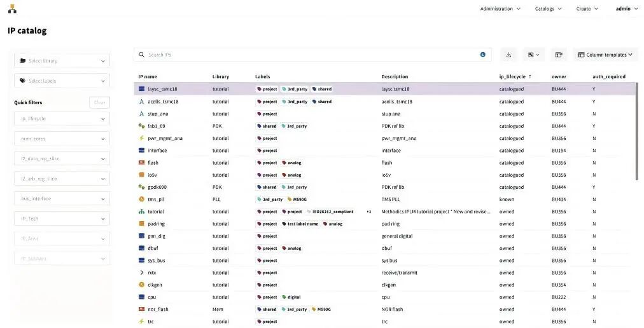The width and height of the screenshot is (644, 328).
Task: Click the download icon button
Action: pyautogui.click(x=508, y=55)
